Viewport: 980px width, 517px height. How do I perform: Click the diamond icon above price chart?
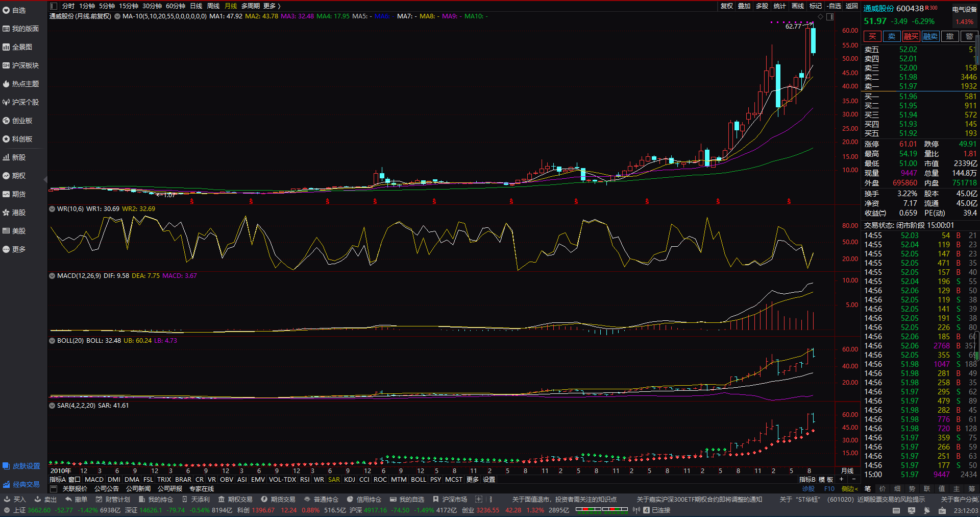coord(820,17)
